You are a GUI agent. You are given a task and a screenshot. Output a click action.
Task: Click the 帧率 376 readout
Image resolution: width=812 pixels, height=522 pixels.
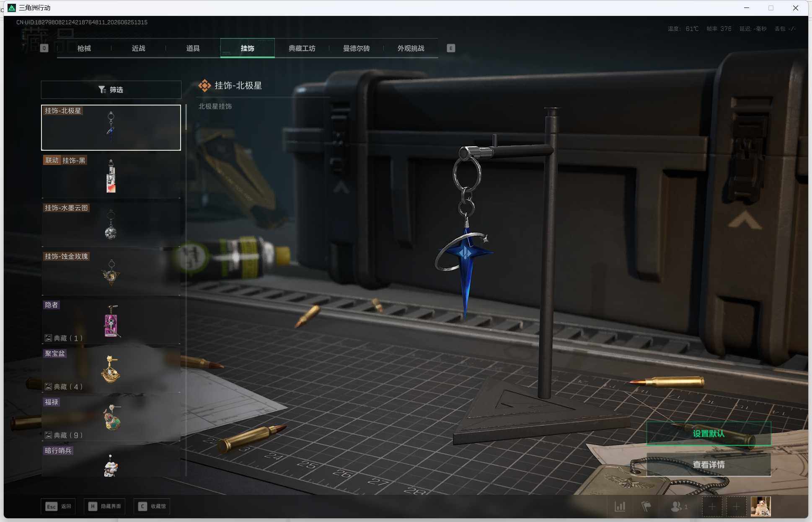click(719, 29)
